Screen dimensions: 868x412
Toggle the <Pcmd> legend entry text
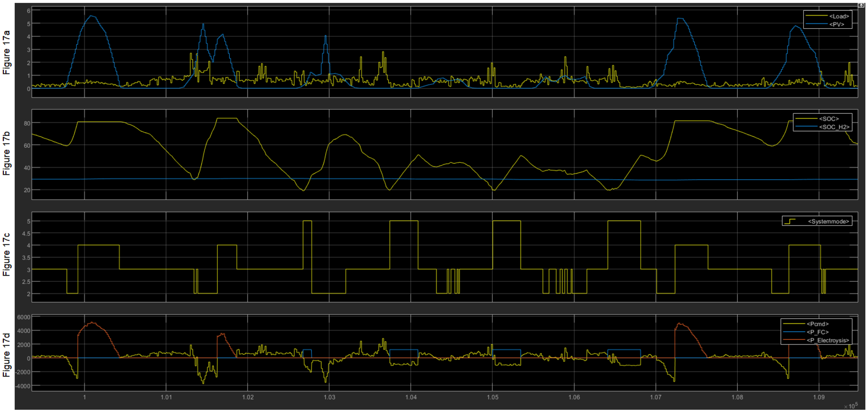[818, 324]
